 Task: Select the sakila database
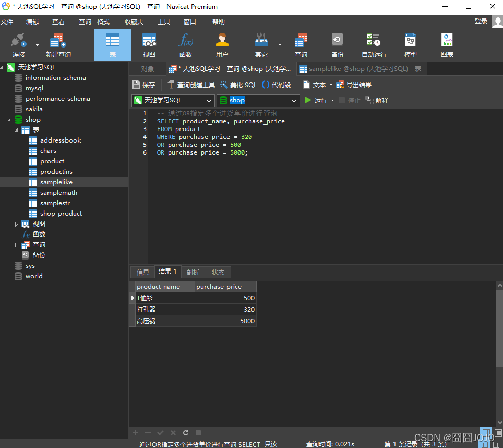(x=34, y=109)
